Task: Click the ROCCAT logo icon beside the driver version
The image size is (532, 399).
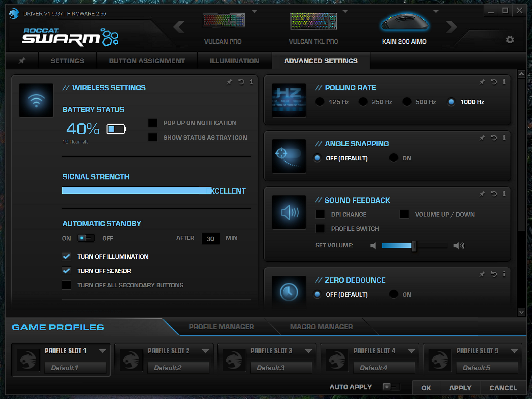Action: [x=14, y=13]
